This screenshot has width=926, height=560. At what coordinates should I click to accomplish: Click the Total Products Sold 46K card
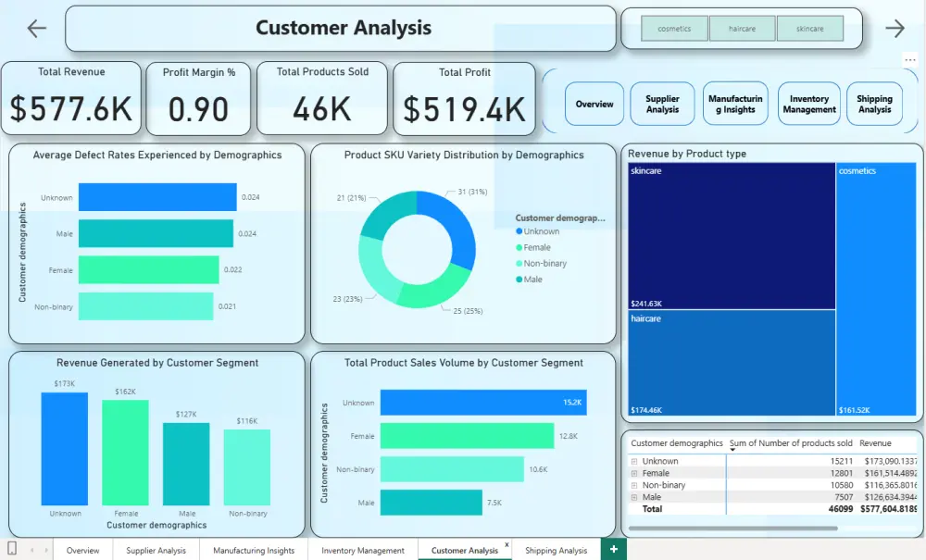pyautogui.click(x=322, y=98)
